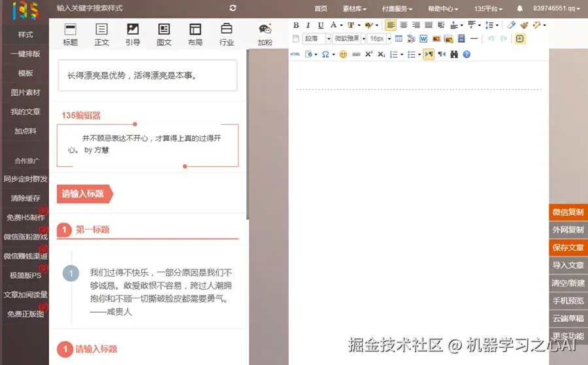Justify text alignment
The width and height of the screenshot is (588, 365).
click(429, 25)
